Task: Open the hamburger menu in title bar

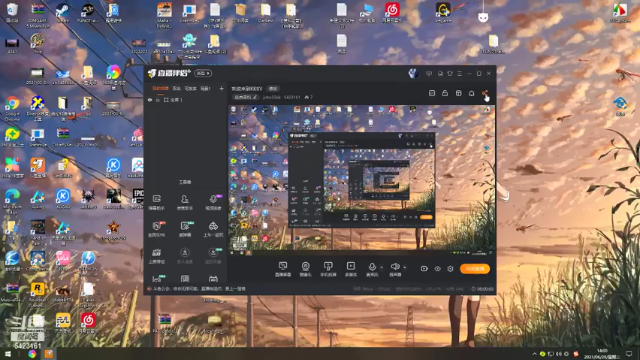Action: (x=460, y=74)
